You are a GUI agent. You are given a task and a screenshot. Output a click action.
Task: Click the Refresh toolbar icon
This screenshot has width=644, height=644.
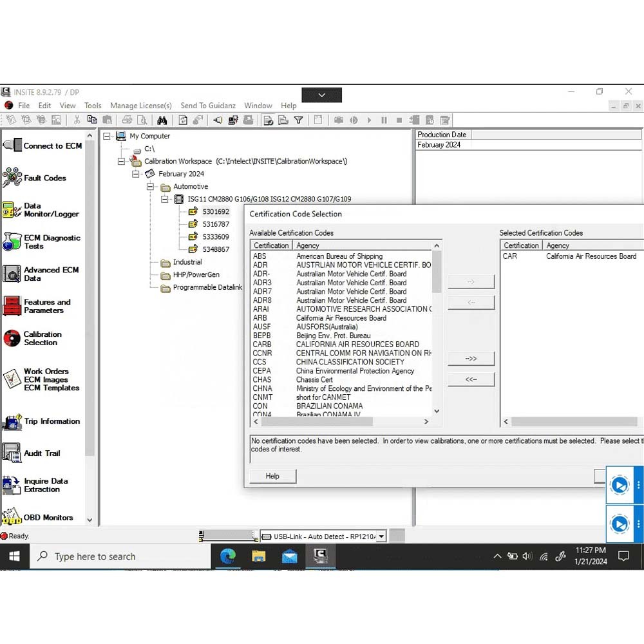(x=183, y=120)
